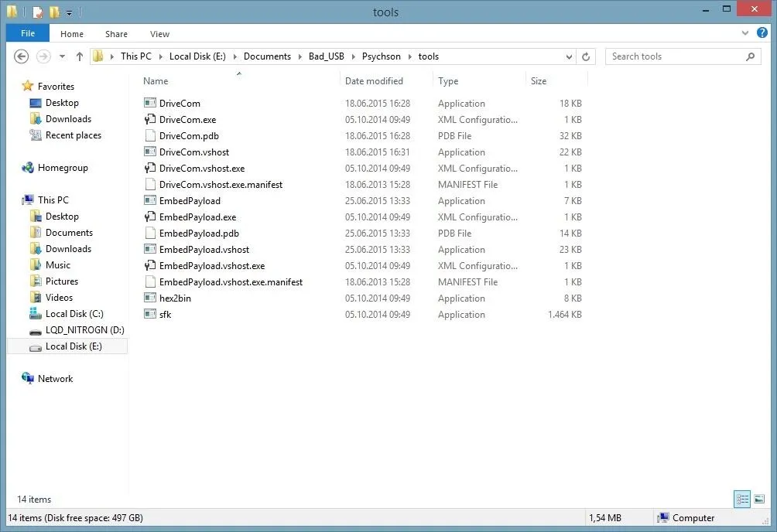Click the Videos folder icon
This screenshot has width=777, height=532.
point(36,298)
